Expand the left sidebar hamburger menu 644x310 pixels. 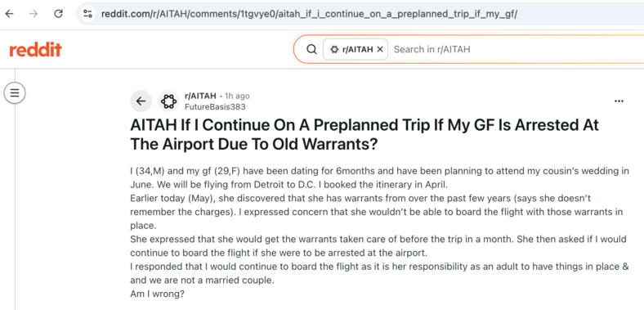pyautogui.click(x=15, y=92)
